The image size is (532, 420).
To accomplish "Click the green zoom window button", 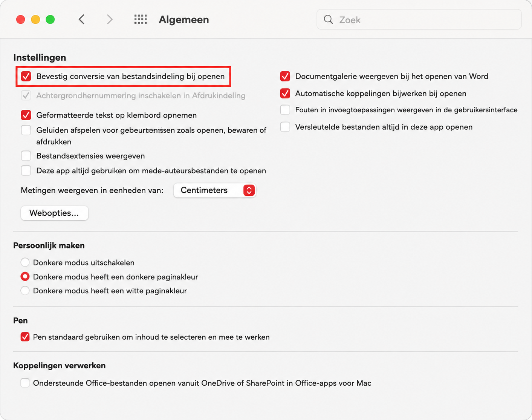I will tap(50, 19).
